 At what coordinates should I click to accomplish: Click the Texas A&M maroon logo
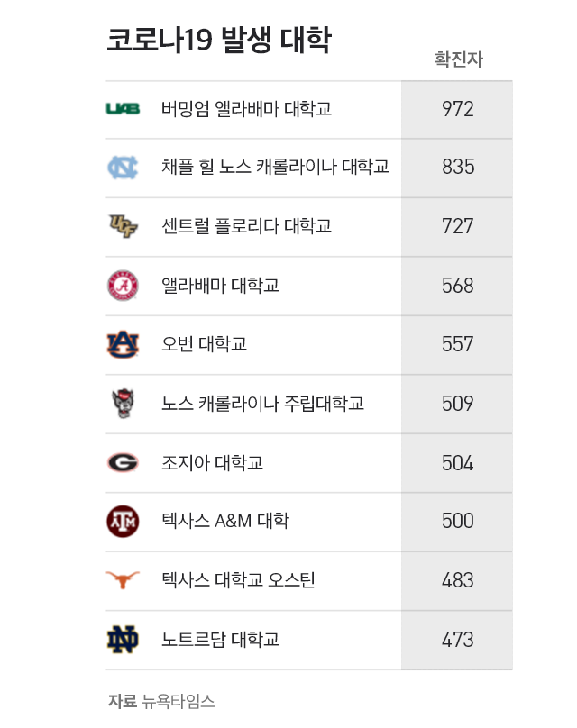(123, 522)
